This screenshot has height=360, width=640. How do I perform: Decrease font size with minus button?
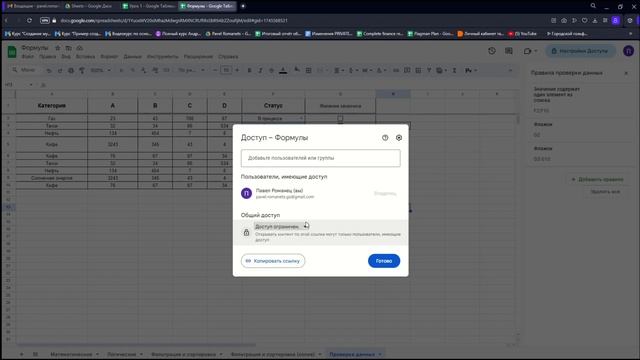[215, 71]
